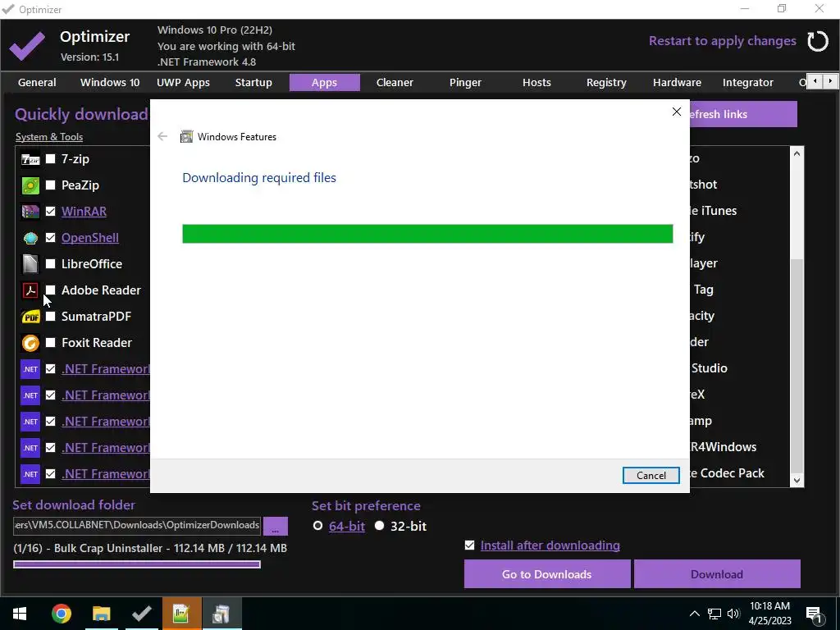Click the Optimizer checkmark logo
This screenshot has width=840, height=630.
click(27, 46)
